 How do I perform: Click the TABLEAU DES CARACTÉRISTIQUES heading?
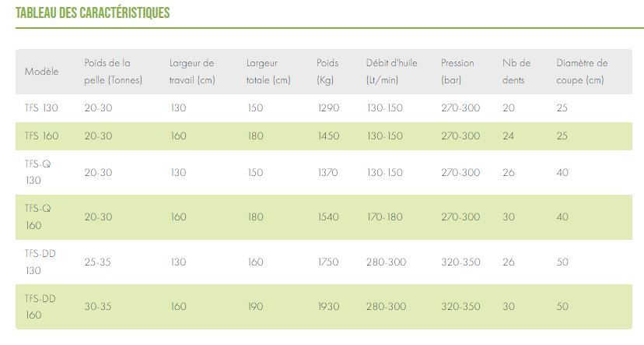click(x=93, y=13)
